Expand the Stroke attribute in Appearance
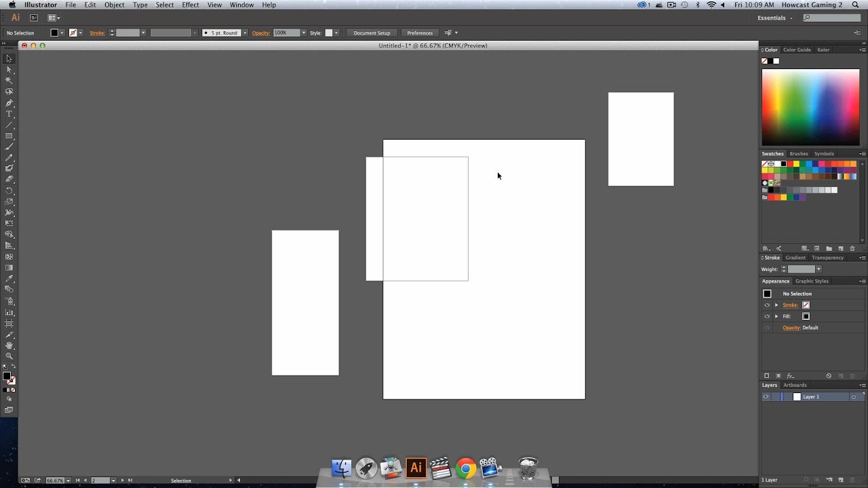 (x=776, y=305)
